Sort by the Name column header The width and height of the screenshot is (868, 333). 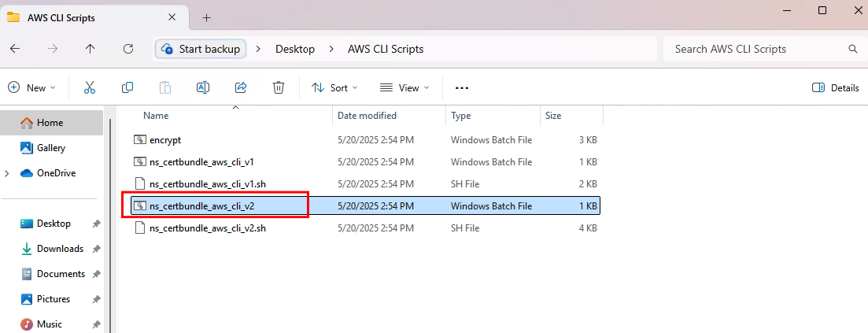pyautogui.click(x=156, y=116)
